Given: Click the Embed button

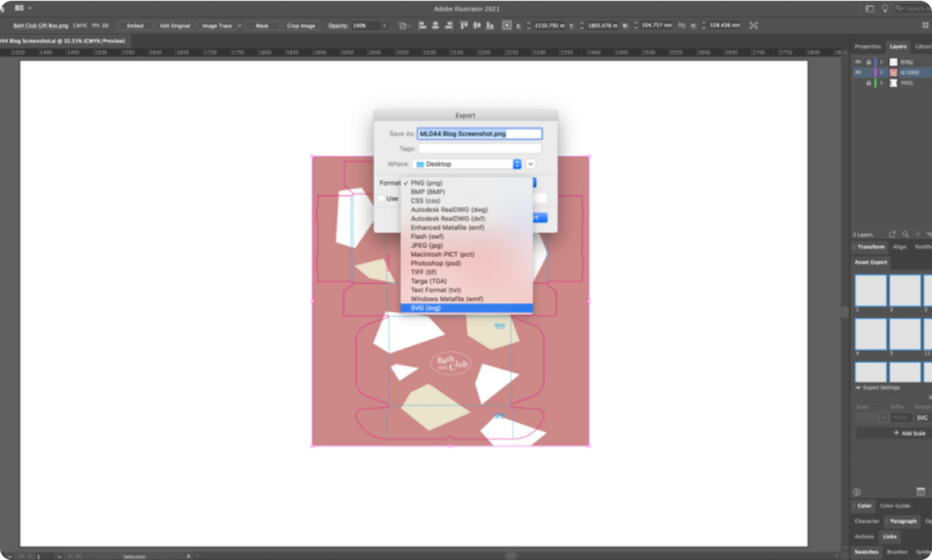Looking at the screenshot, I should [x=135, y=25].
